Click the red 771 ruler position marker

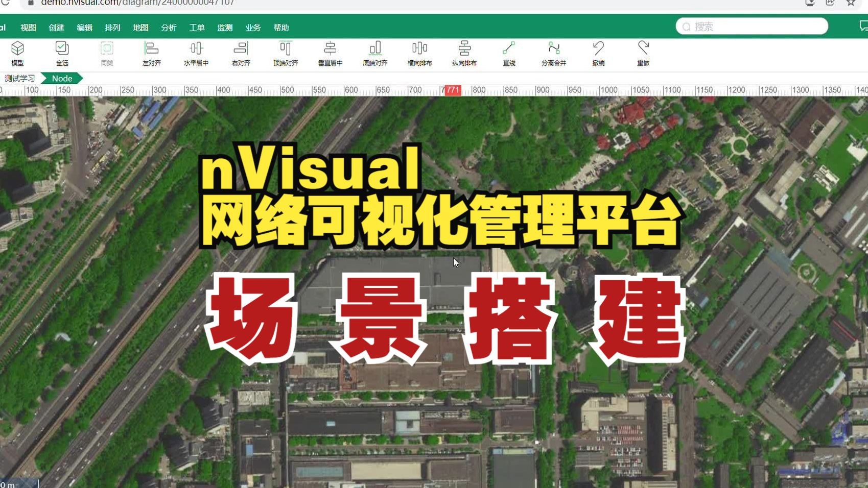tap(453, 90)
